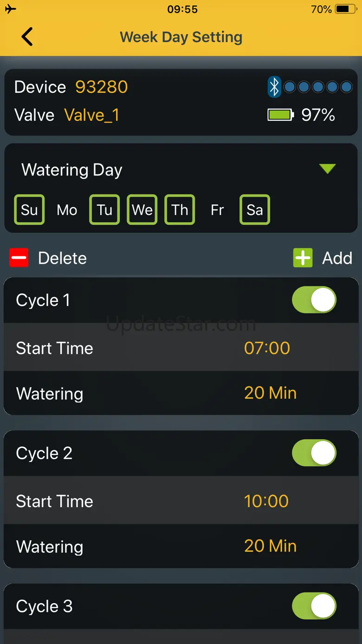Turn off the Cycle 1 switch
The image size is (362, 644).
coord(314,300)
